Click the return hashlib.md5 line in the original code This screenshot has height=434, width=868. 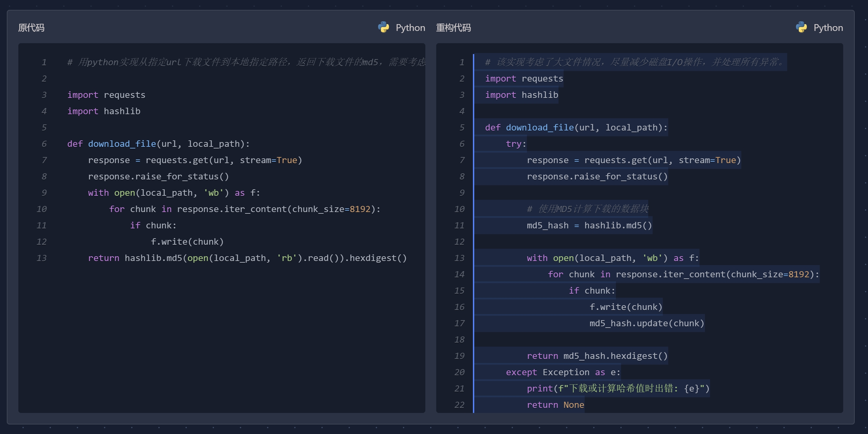point(247,258)
